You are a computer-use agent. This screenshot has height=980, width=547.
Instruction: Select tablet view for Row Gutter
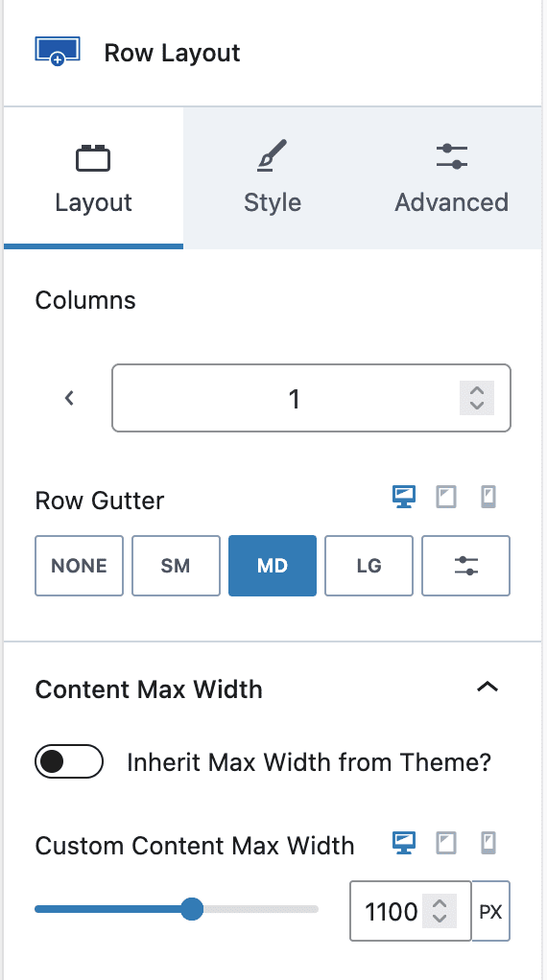click(446, 498)
